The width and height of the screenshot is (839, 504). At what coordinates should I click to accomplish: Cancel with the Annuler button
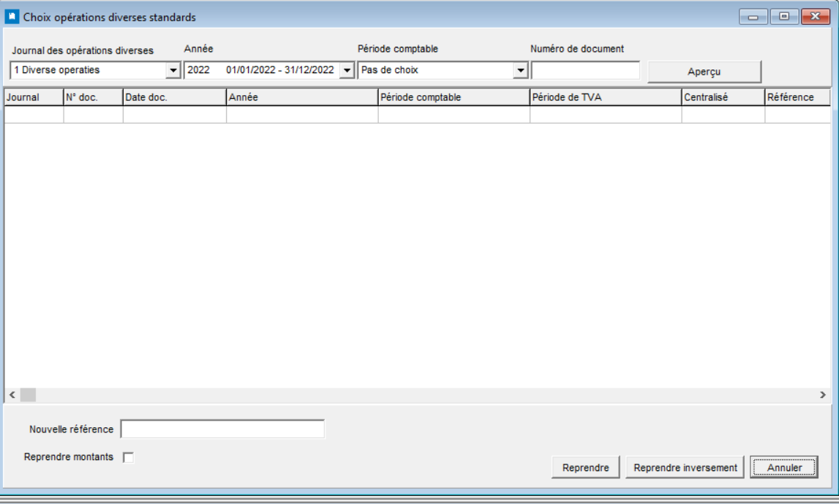click(784, 467)
